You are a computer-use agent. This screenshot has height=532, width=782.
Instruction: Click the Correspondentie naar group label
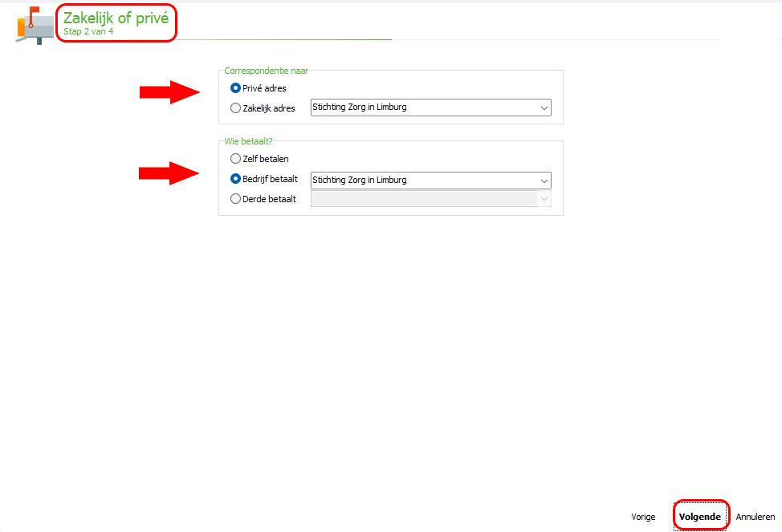click(266, 71)
